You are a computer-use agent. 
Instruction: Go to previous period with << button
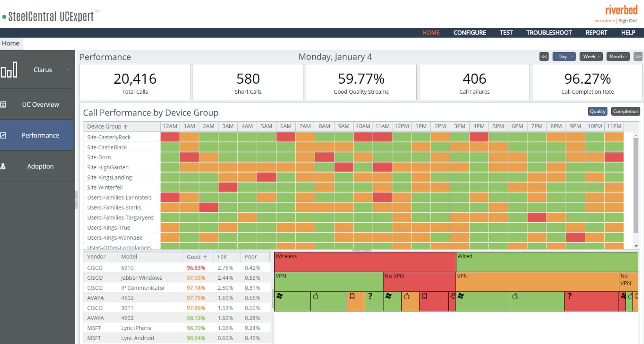click(x=544, y=57)
